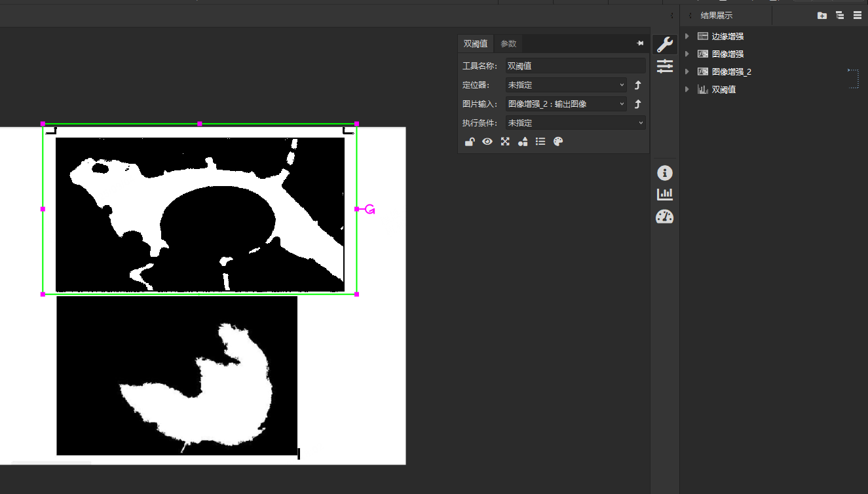Open the 定位器 dropdown

[565, 85]
